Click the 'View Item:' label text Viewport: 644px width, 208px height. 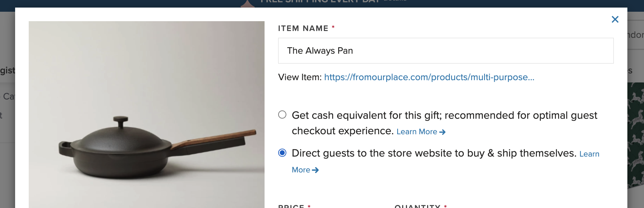(x=300, y=77)
